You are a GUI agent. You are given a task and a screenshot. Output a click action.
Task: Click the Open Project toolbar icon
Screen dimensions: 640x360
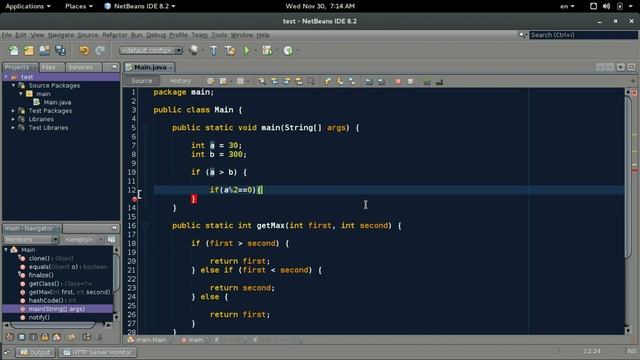[44, 51]
